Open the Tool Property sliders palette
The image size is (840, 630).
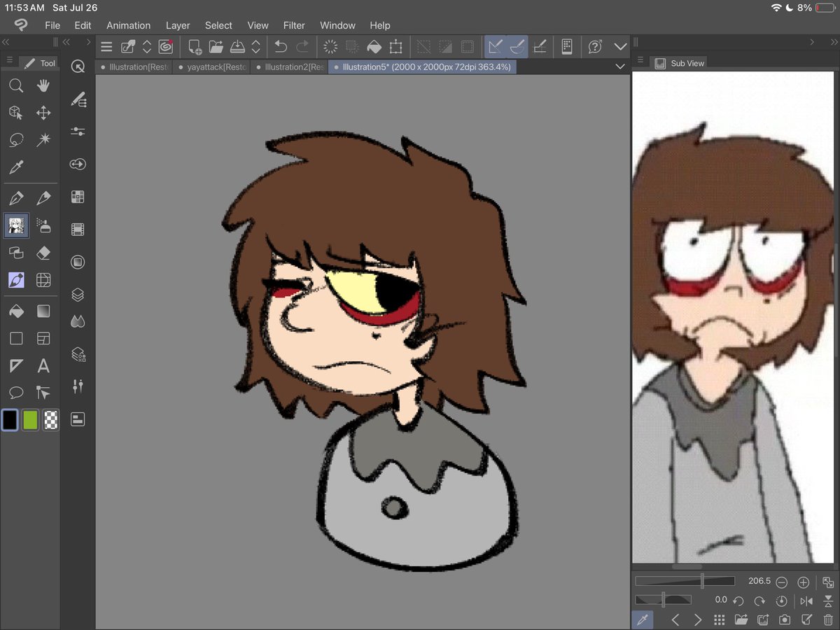coord(78,132)
